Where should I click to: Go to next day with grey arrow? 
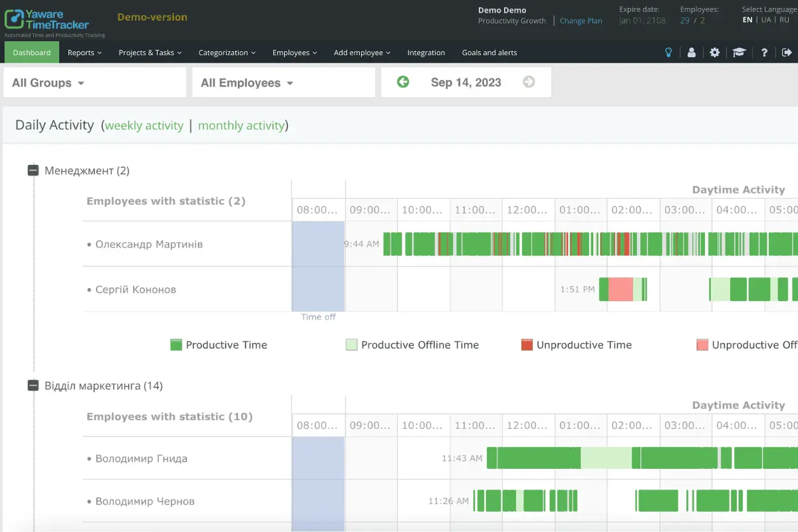point(529,82)
